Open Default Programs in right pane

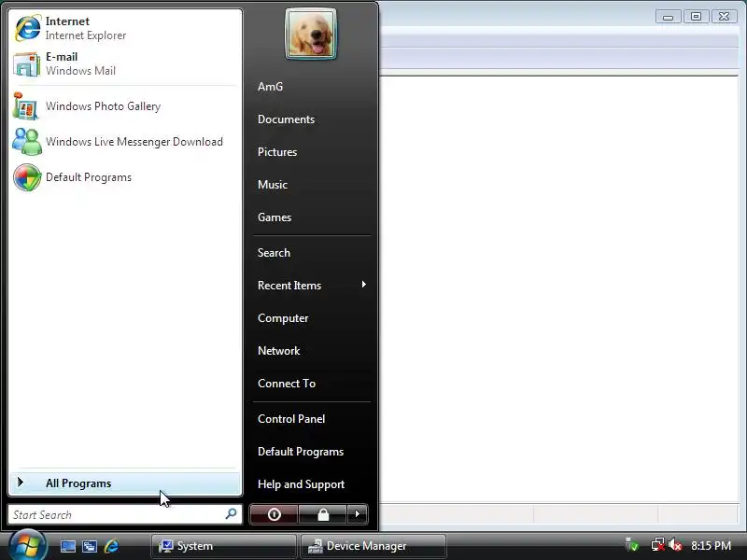coord(301,452)
